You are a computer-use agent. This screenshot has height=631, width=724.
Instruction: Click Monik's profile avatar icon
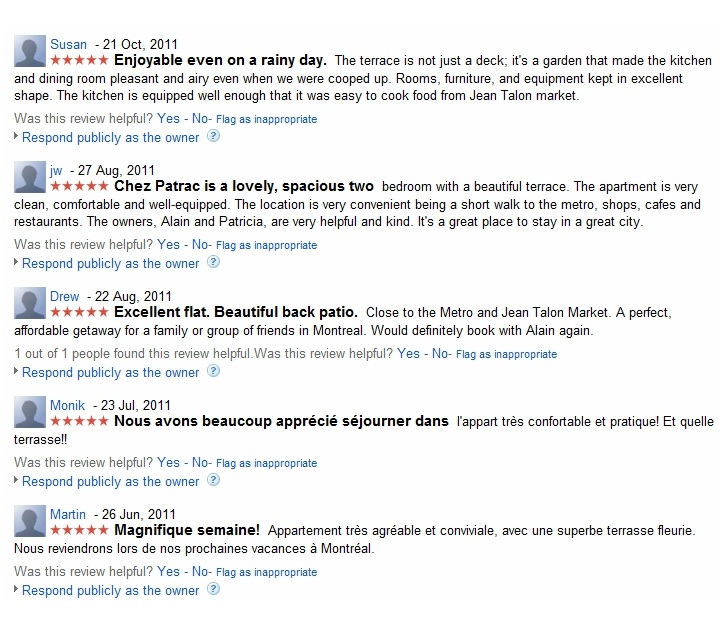click(30, 412)
